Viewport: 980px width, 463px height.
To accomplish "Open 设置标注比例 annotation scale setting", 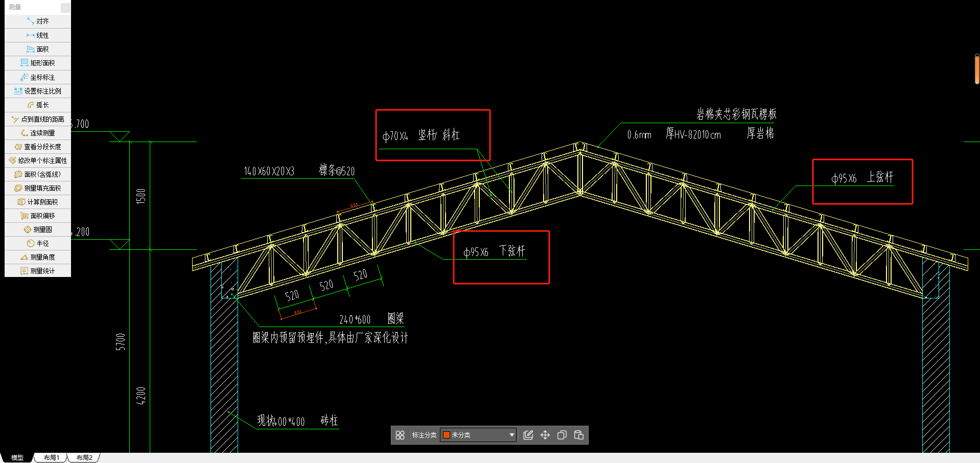I will (38, 91).
